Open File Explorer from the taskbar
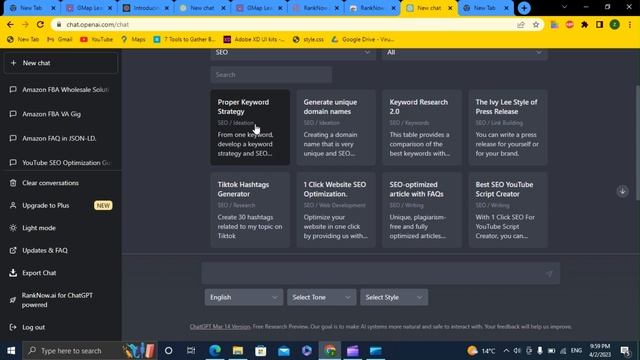The image size is (640, 360). point(238,351)
